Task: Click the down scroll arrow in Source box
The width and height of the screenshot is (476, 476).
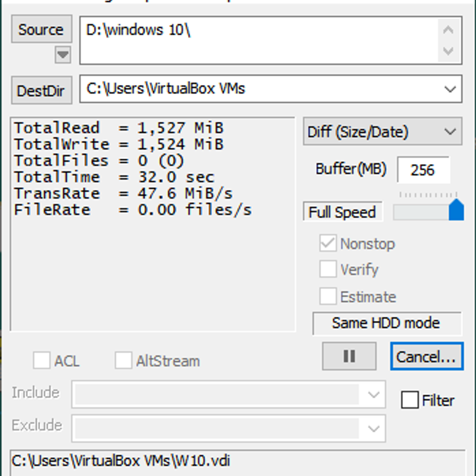Action: [447, 52]
